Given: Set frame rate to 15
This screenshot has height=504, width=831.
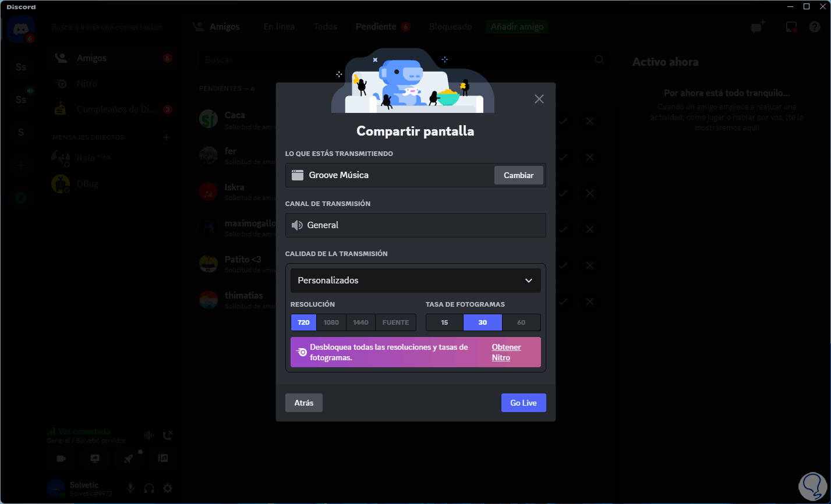Looking at the screenshot, I should (444, 322).
